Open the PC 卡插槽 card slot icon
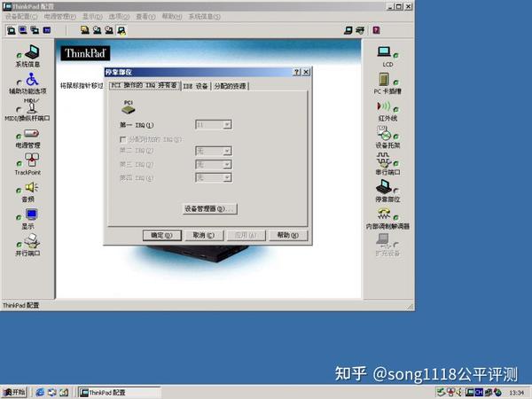532x399 pixels. point(384,79)
